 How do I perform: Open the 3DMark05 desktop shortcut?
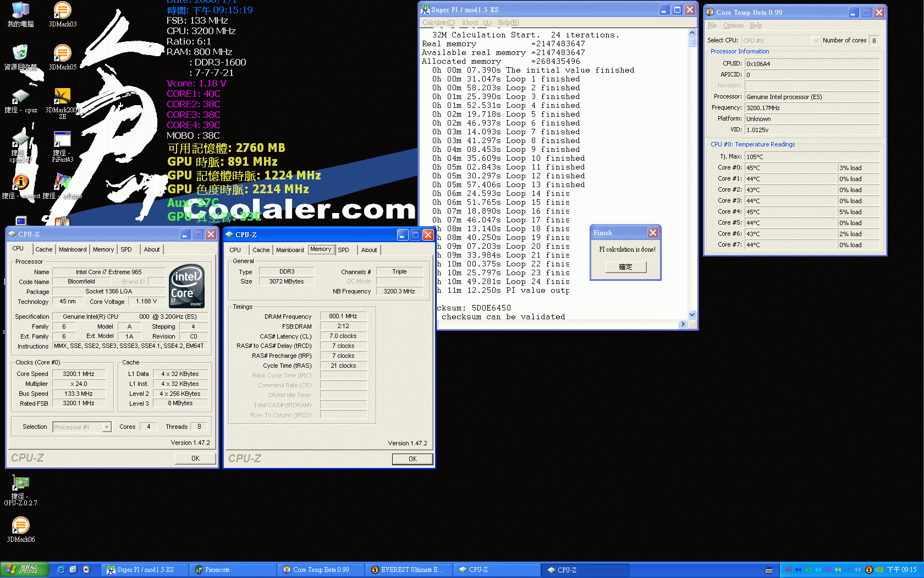tap(62, 57)
